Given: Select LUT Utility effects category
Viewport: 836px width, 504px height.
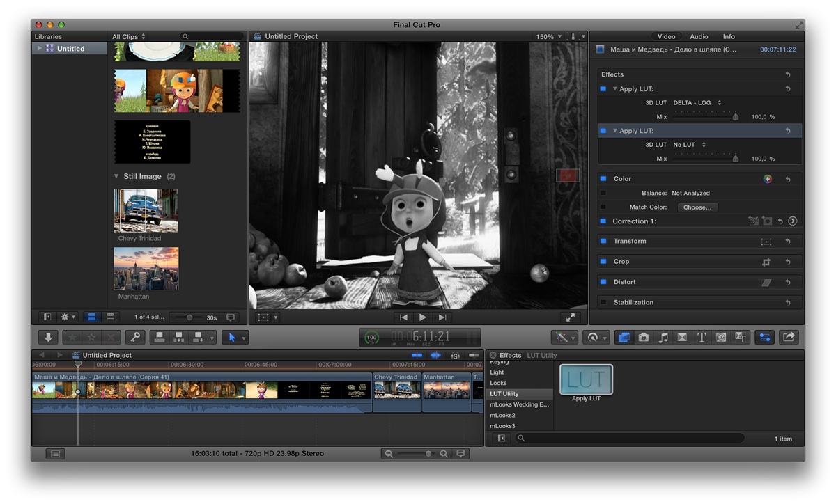Looking at the screenshot, I should click(520, 394).
